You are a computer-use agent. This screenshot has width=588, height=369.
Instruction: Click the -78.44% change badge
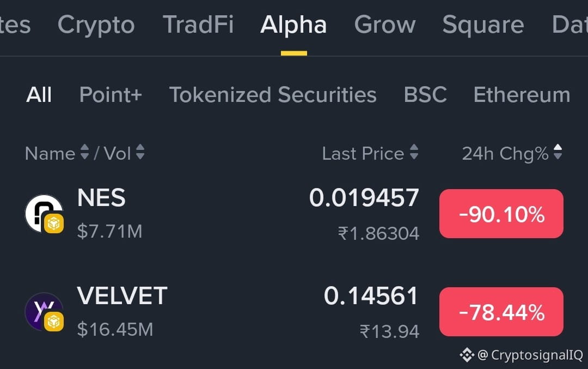[x=501, y=312]
